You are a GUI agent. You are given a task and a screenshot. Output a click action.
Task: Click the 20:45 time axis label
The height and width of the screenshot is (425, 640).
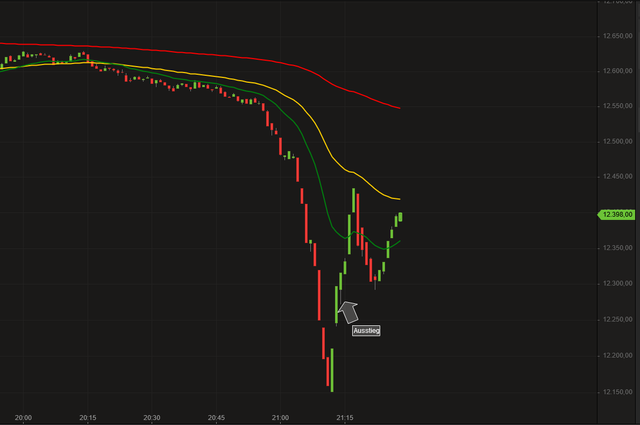tap(216, 418)
